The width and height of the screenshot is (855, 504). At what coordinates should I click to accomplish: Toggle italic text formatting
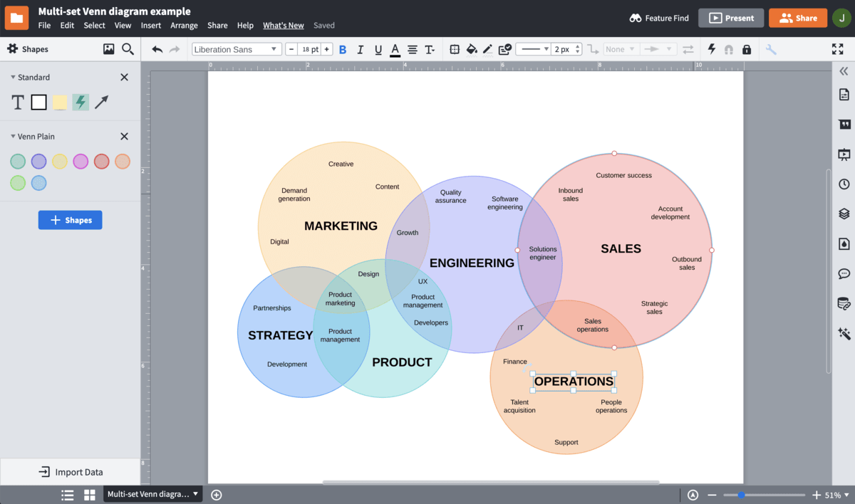tap(361, 49)
